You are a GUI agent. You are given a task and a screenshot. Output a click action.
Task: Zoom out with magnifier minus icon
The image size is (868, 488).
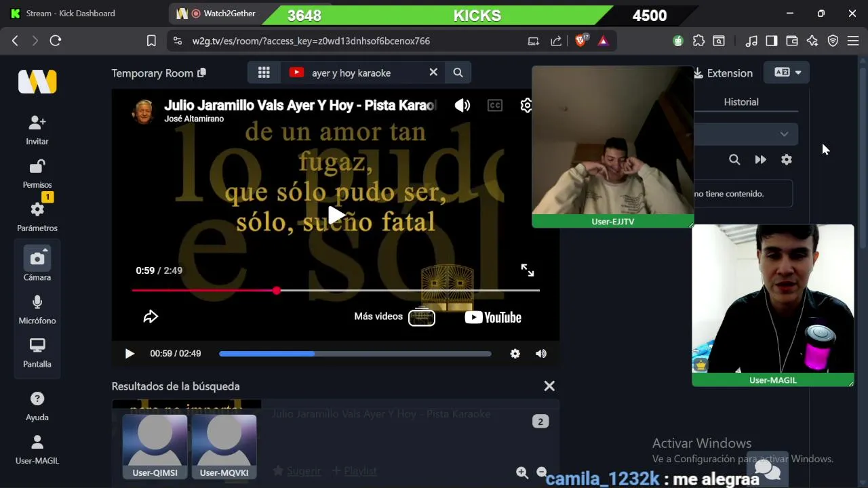[541, 472]
